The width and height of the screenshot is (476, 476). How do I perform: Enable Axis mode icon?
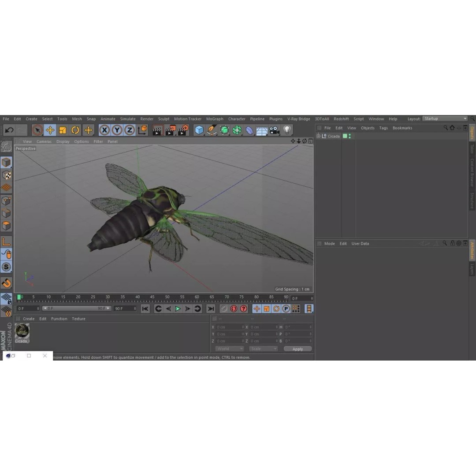click(x=6, y=242)
